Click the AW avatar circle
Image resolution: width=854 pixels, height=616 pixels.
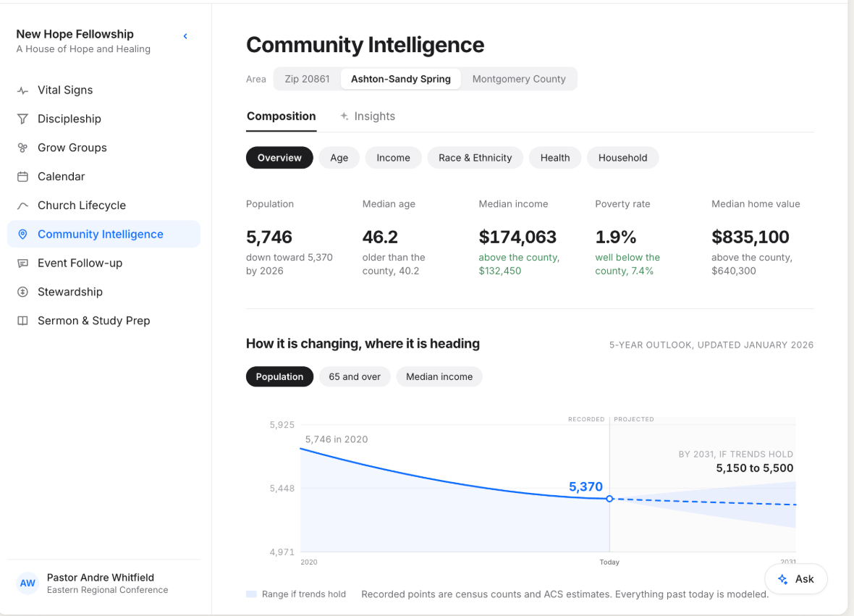pos(28,583)
